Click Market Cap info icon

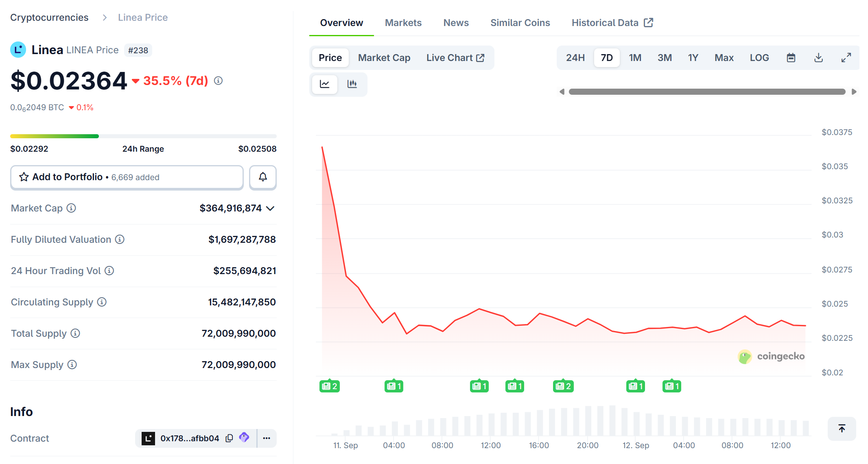(x=71, y=208)
